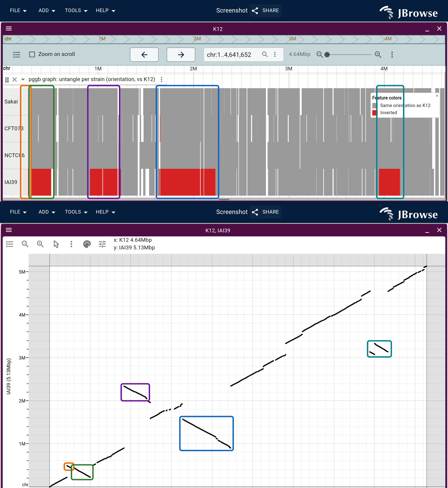Open the pggb track three-dot menu
Screen dimensions: 448x488
[162, 79]
